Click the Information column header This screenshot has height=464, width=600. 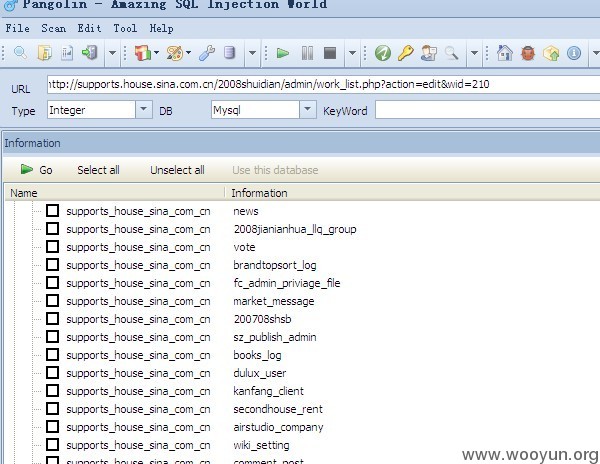[413, 193]
